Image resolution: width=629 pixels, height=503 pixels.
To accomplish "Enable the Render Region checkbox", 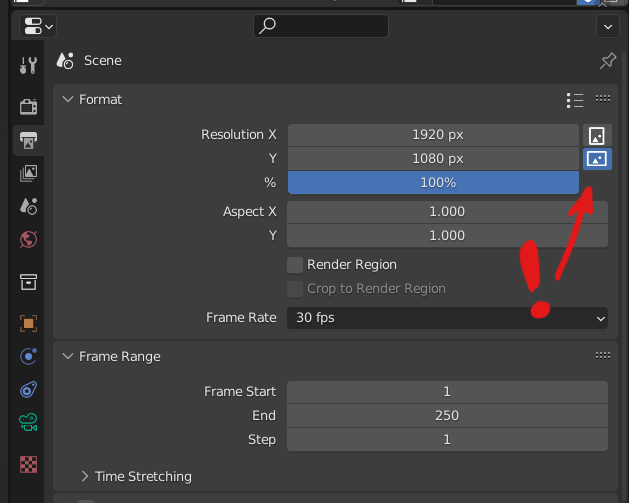I will pos(295,265).
